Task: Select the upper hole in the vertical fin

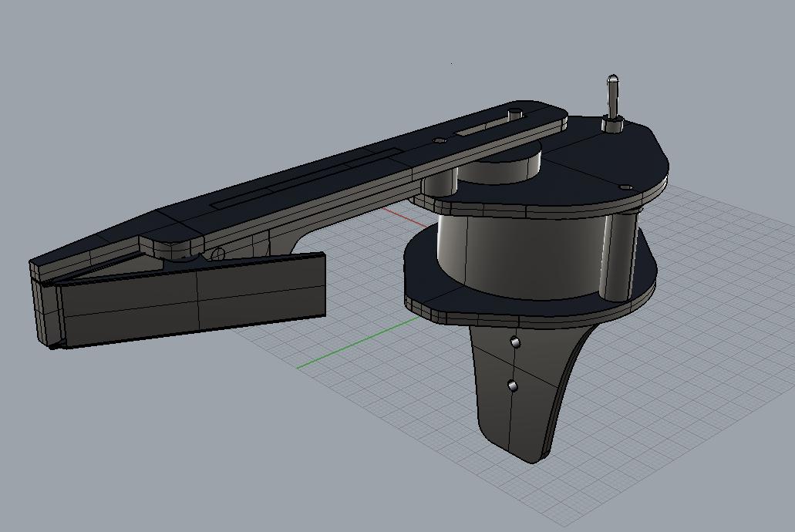Action: pyautogui.click(x=516, y=342)
